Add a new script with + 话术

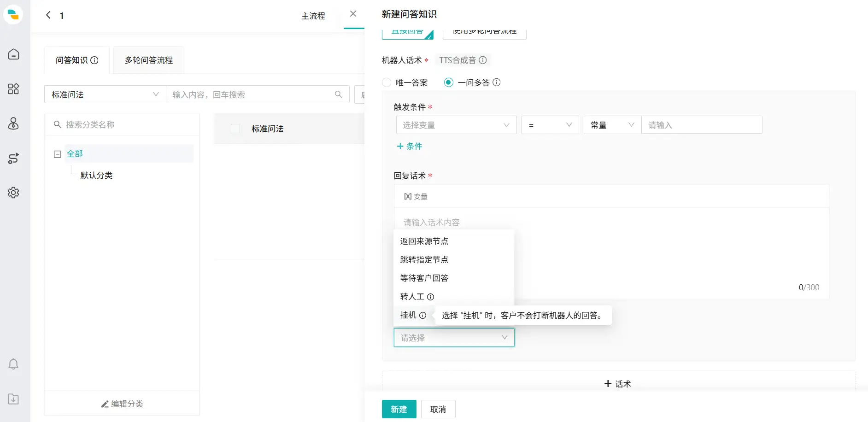tap(617, 384)
